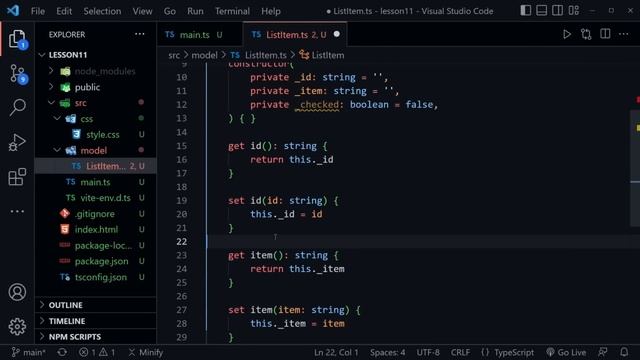
Task: Click Minify in the status bar
Action: (x=146, y=352)
